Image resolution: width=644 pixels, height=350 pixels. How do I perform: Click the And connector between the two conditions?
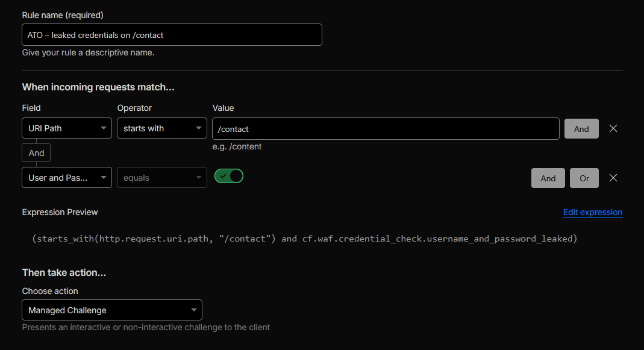click(36, 152)
